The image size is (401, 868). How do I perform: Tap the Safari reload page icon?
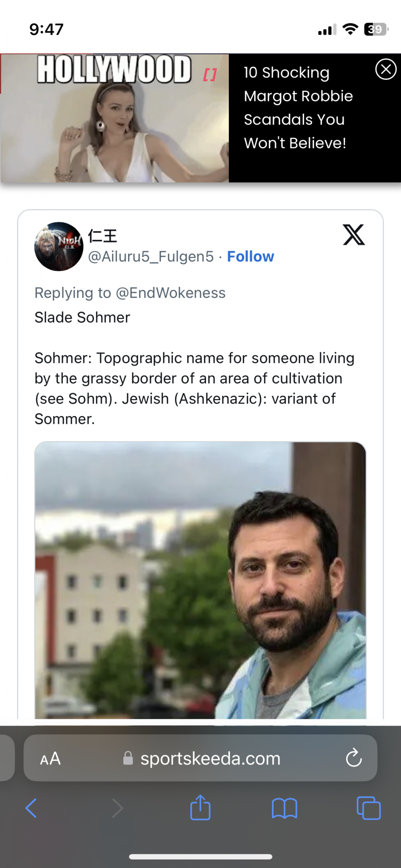pyautogui.click(x=354, y=758)
